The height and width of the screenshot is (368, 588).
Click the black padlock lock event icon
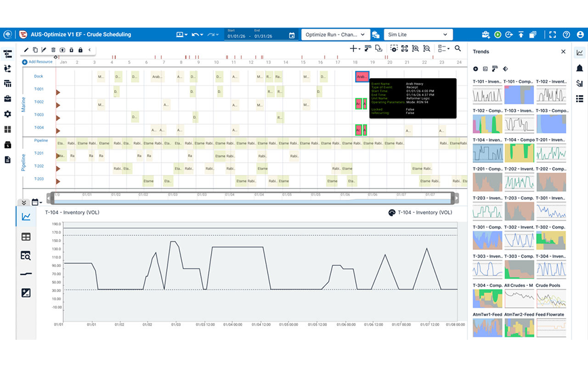tap(80, 50)
